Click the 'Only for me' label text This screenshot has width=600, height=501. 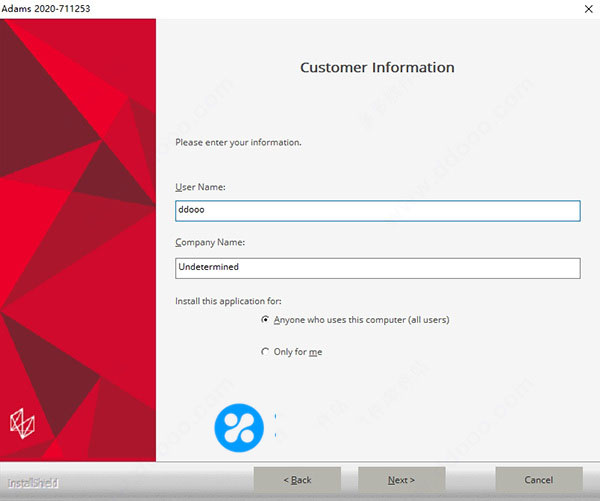[x=298, y=352]
